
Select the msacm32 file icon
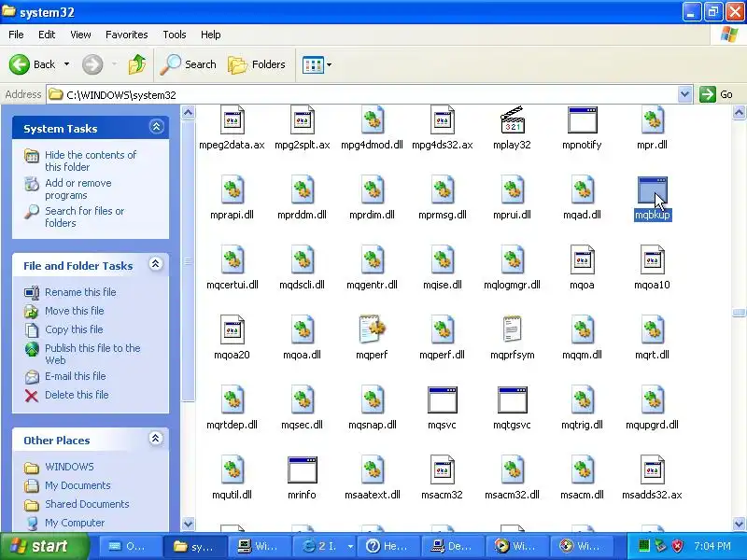[x=442, y=470]
